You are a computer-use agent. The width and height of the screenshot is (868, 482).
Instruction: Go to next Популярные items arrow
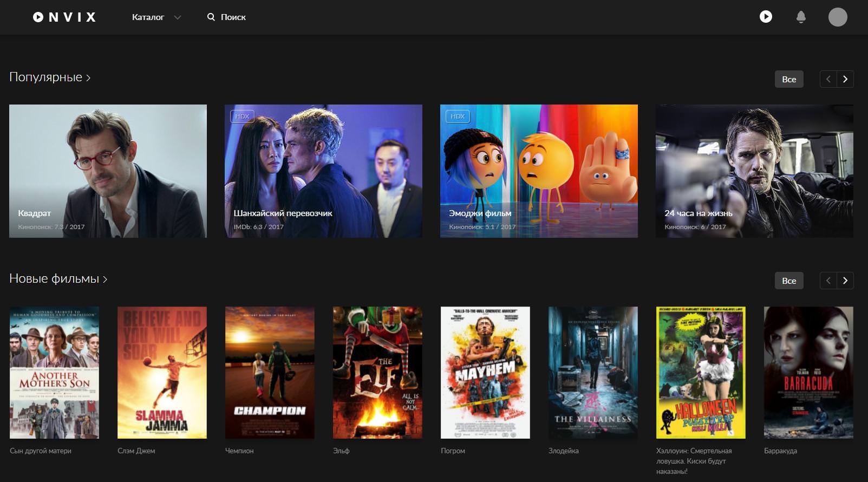point(845,79)
